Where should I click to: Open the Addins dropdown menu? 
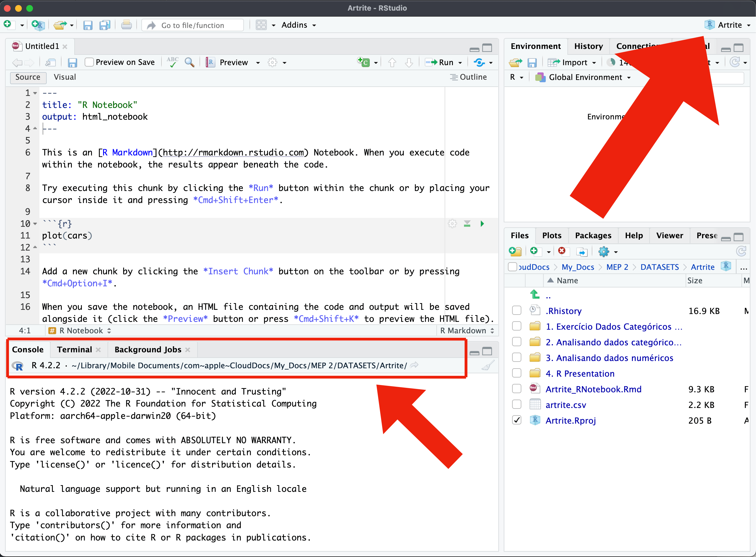(x=298, y=25)
